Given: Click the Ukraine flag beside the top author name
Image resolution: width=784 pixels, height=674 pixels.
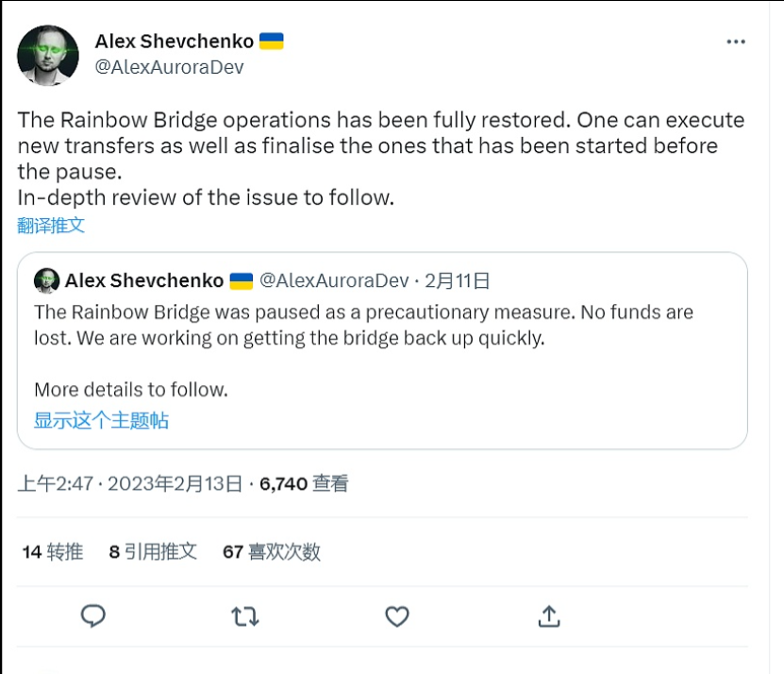Looking at the screenshot, I should pyautogui.click(x=272, y=42).
